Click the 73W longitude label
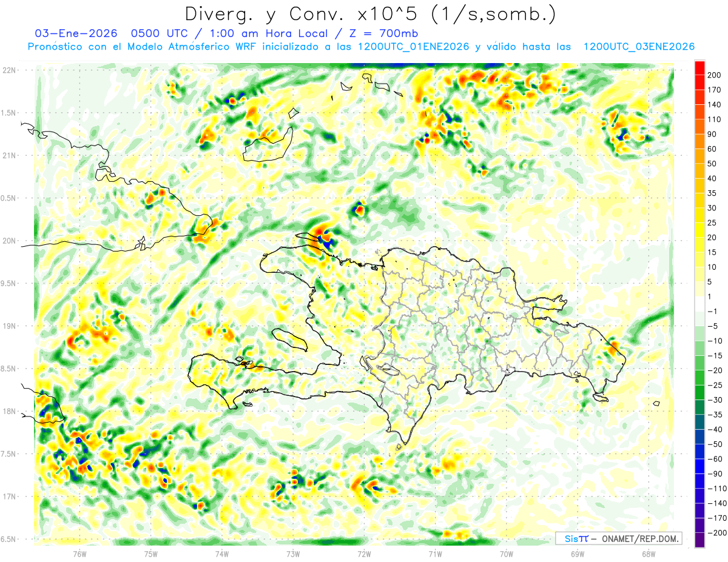The height and width of the screenshot is (562, 728). [x=293, y=554]
